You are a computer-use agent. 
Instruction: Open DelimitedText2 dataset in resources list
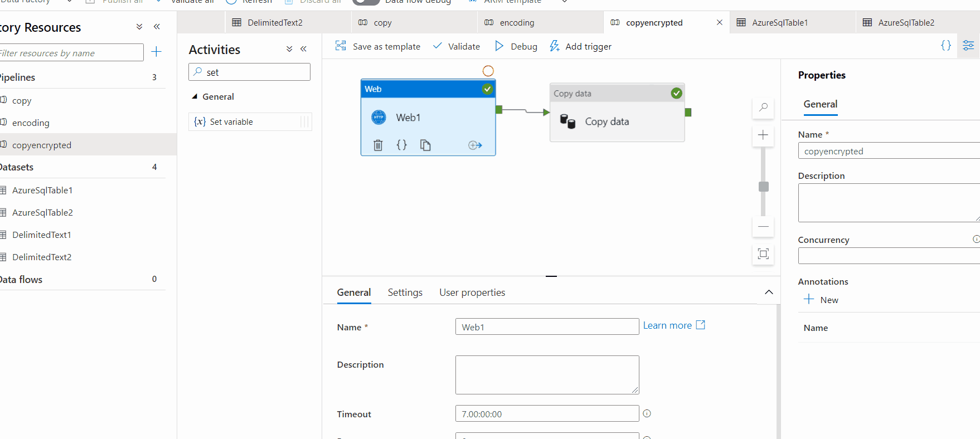(x=88, y=257)
